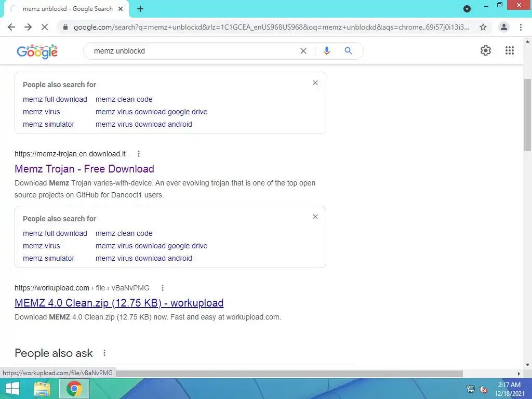Select memz clean code in second box
The width and height of the screenshot is (532, 399).
(124, 233)
